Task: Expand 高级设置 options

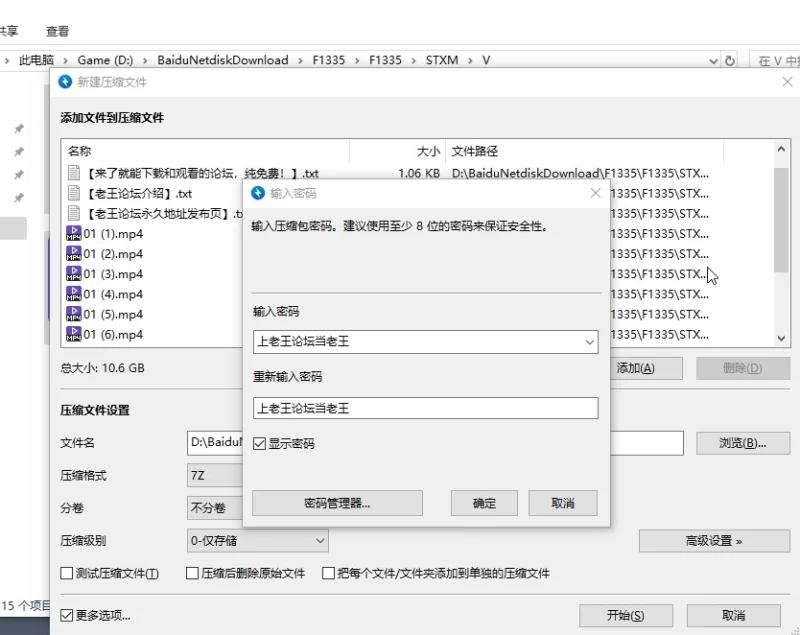Action: tap(714, 541)
